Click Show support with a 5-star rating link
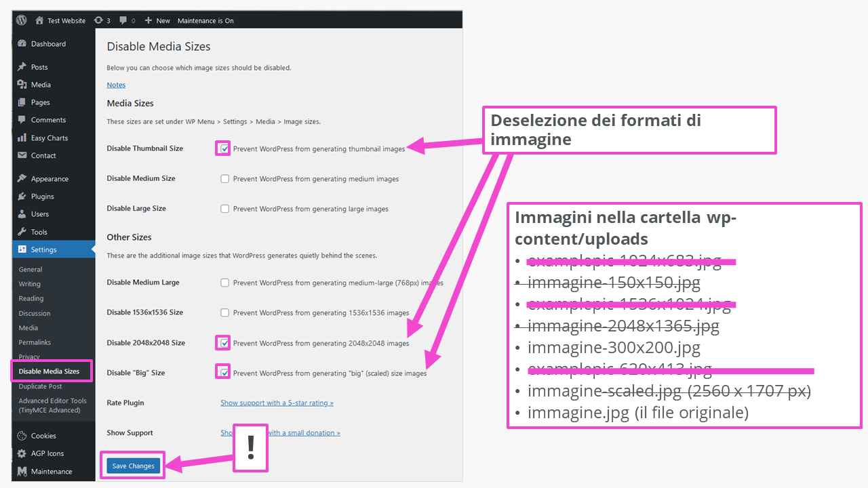The height and width of the screenshot is (488, 868). [x=277, y=403]
